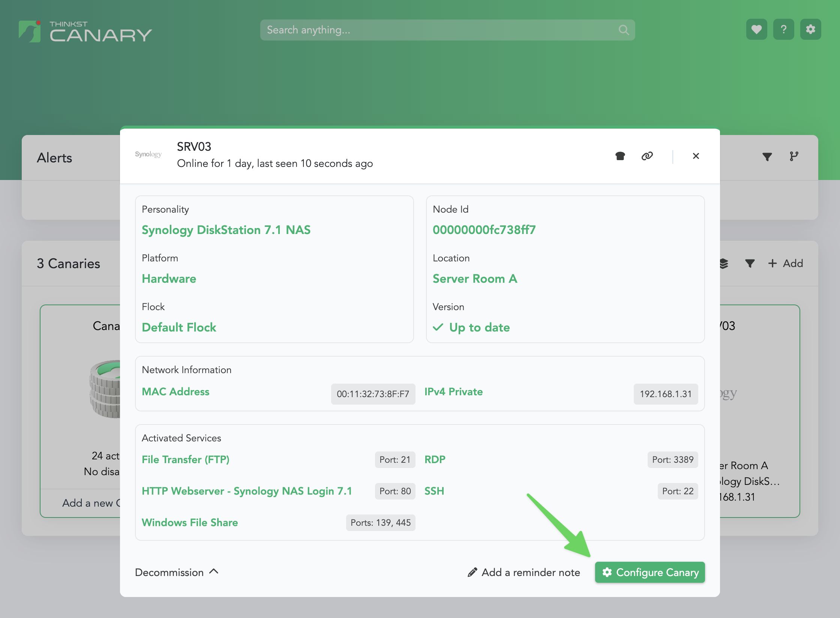Click the heart icon in the top bar
Image resolution: width=840 pixels, height=618 pixels.
coord(756,30)
